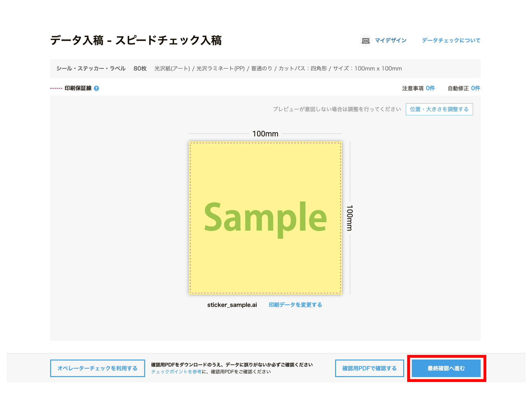Verify with the 確認用PDFで確認する button

point(369,368)
